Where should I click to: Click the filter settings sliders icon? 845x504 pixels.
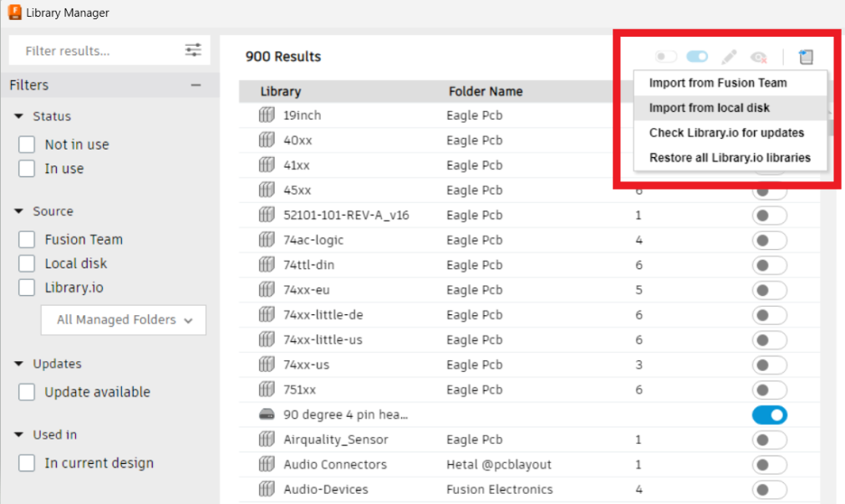pyautogui.click(x=193, y=50)
